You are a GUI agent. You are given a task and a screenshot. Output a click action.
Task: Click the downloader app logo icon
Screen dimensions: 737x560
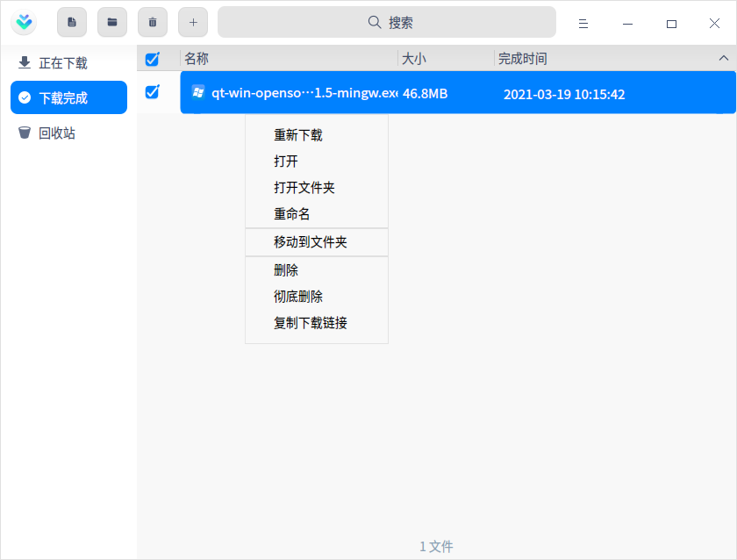(24, 22)
